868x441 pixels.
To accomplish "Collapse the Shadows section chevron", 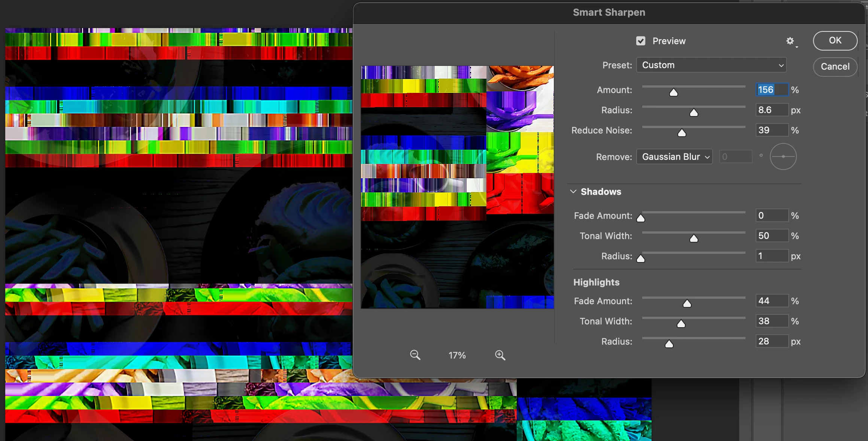I will [573, 192].
